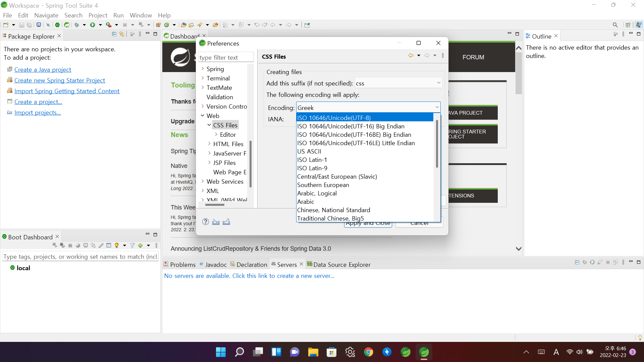Image resolution: width=644 pixels, height=362 pixels.
Task: Click the Debug bug icon in toolbar
Action: pos(77,25)
